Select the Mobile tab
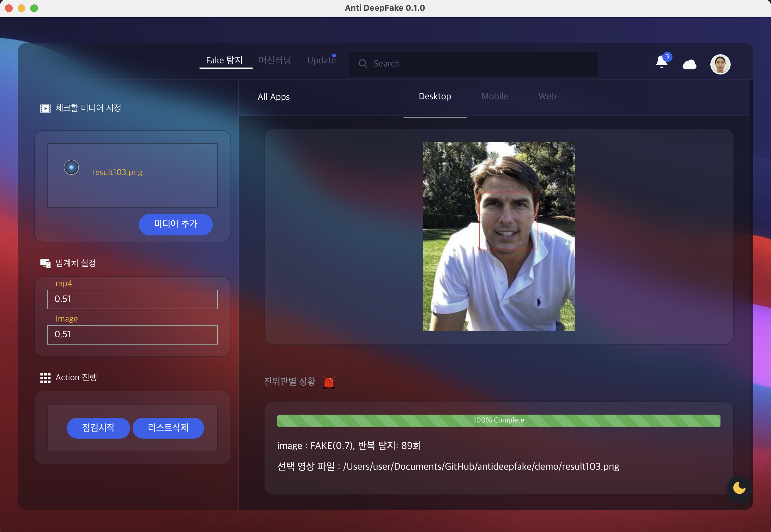Screen dimensions: 771x532 point(494,96)
